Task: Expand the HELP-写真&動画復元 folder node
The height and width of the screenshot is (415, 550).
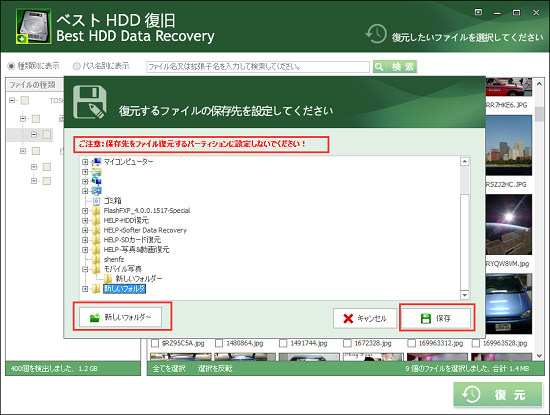Action: 85,250
